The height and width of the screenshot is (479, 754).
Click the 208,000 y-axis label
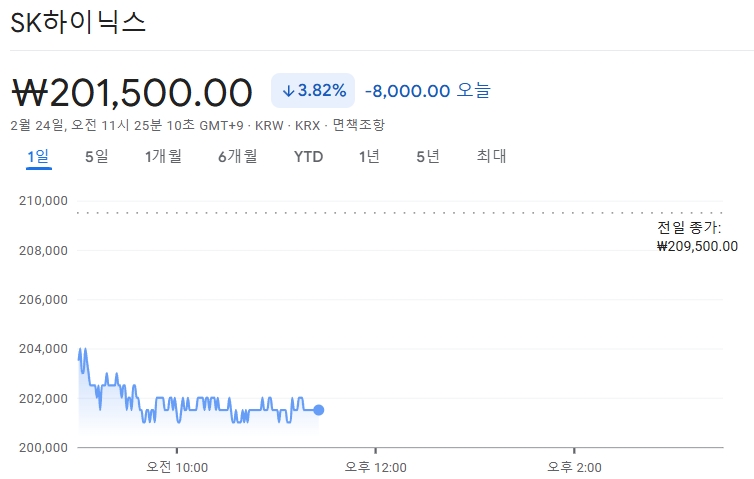pos(43,250)
